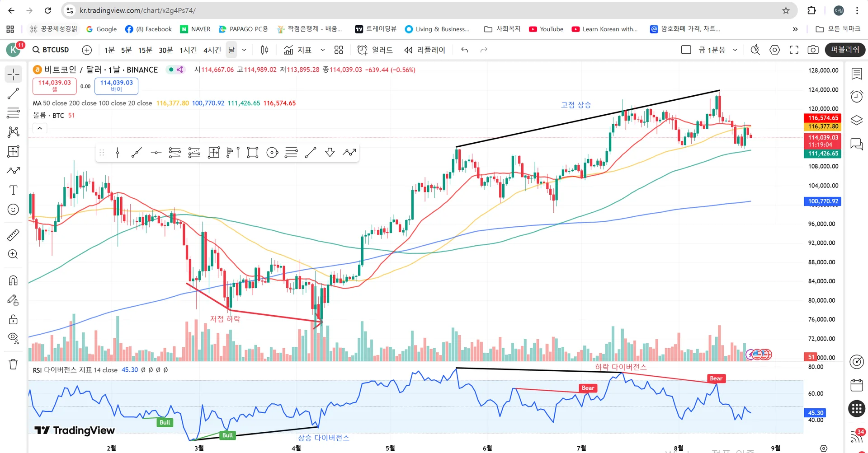Open the text annotation tool
This screenshot has height=453, width=868.
[13, 190]
